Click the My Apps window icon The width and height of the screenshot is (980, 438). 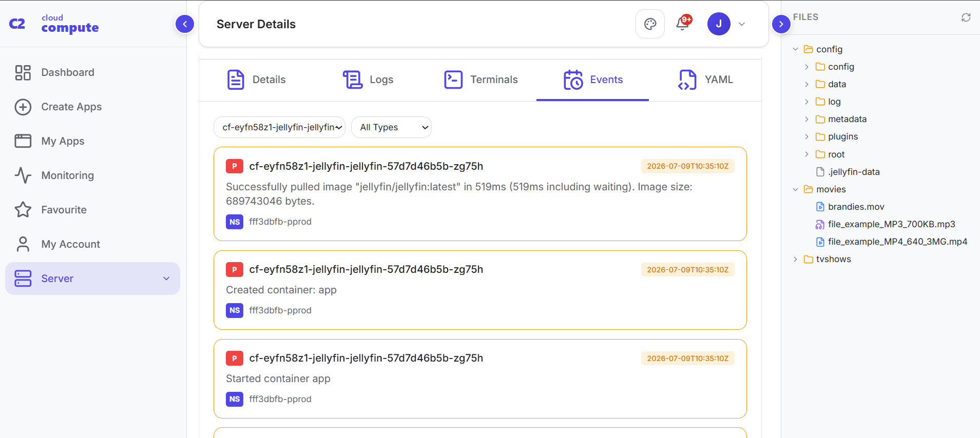(23, 141)
